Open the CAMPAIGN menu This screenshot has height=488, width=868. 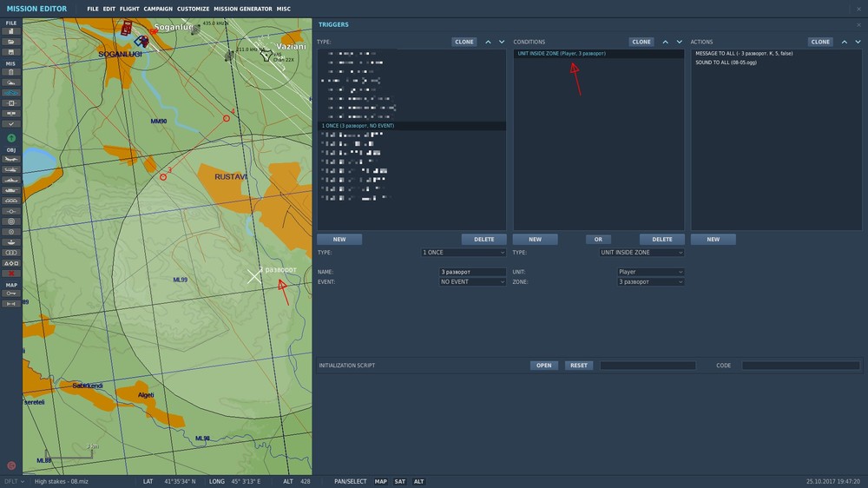pyautogui.click(x=158, y=9)
